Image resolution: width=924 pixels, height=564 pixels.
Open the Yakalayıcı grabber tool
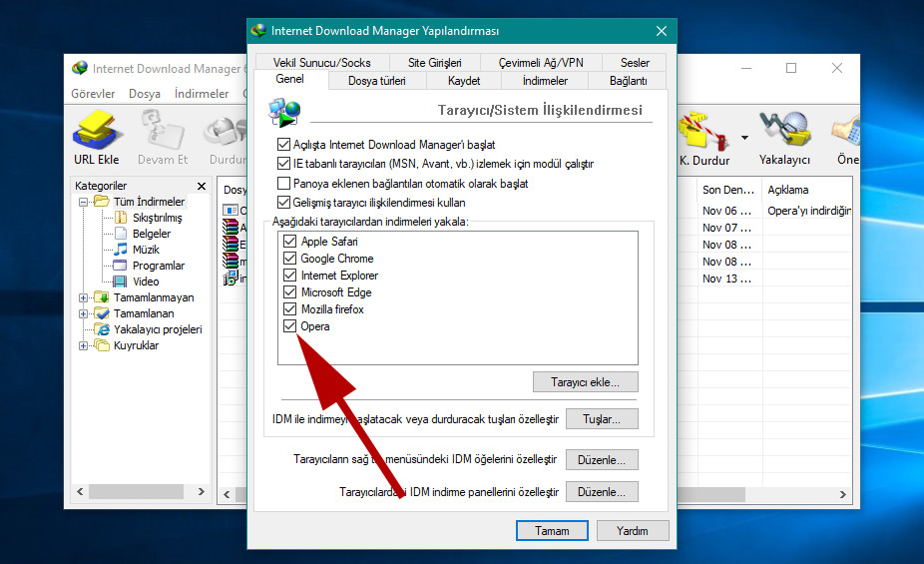(x=784, y=137)
